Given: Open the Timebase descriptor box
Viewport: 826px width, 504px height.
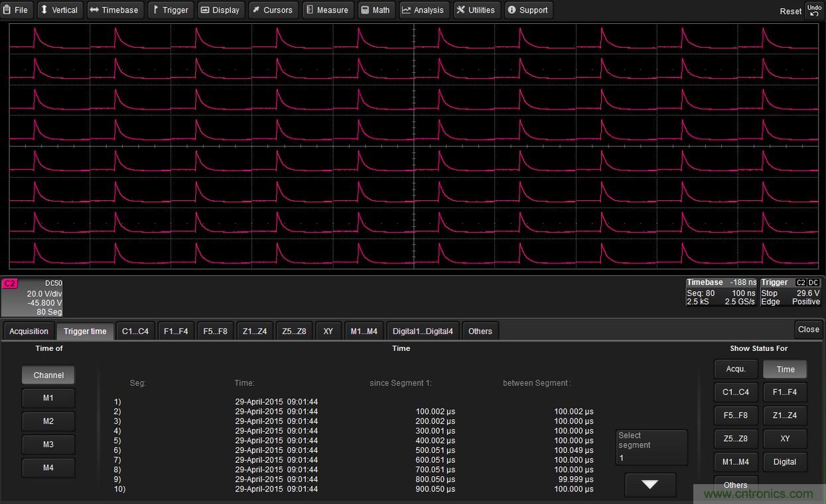Looking at the screenshot, I should click(721, 292).
